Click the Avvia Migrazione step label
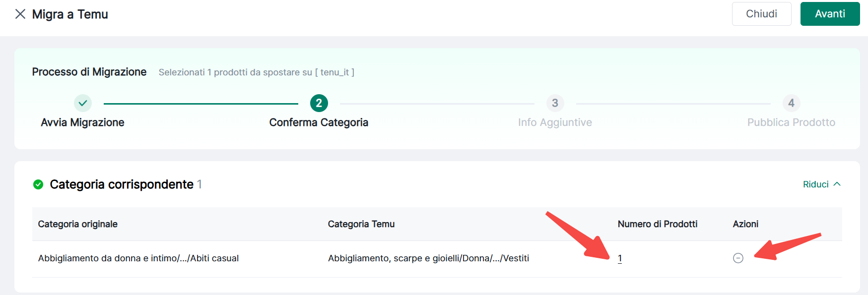Screen dimensions: 868x295 coord(82,122)
